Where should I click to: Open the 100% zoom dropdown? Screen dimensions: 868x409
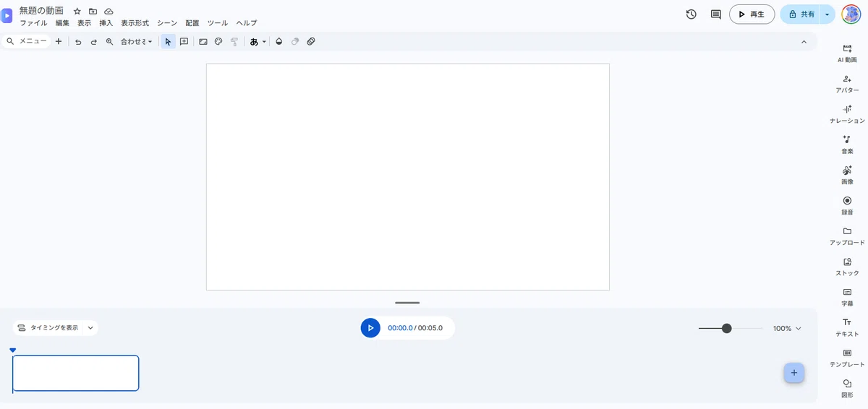pyautogui.click(x=787, y=328)
